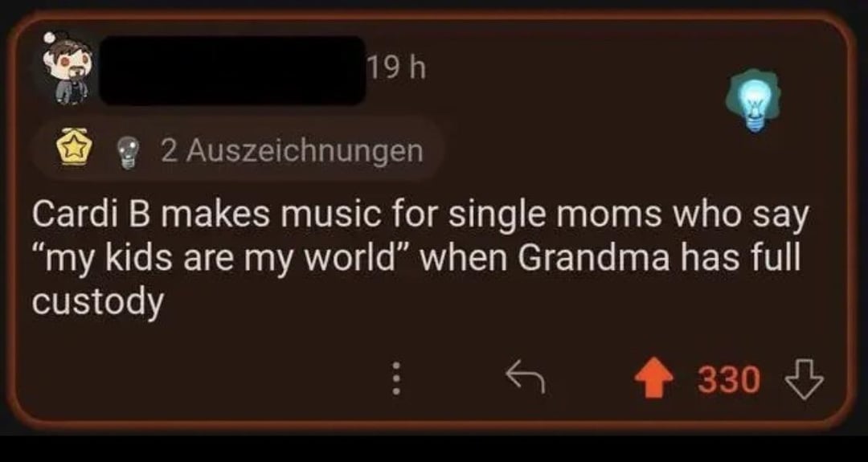Reply to the comment using arrow icon
The width and height of the screenshot is (868, 462).
pos(525,377)
